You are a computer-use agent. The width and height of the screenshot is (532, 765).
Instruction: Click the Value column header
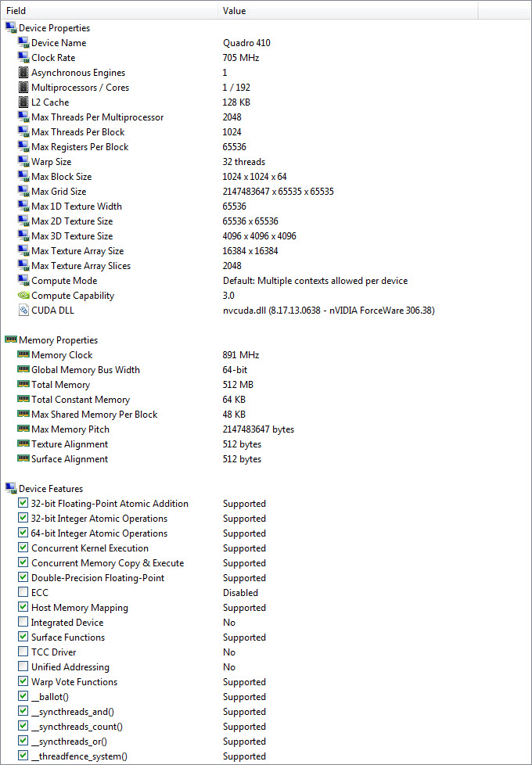coord(348,10)
